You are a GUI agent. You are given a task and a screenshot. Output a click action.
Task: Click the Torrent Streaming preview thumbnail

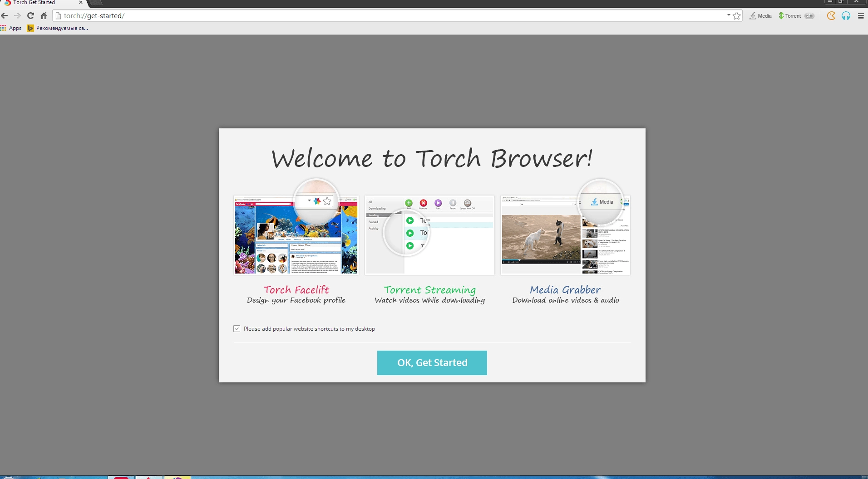pyautogui.click(x=429, y=235)
